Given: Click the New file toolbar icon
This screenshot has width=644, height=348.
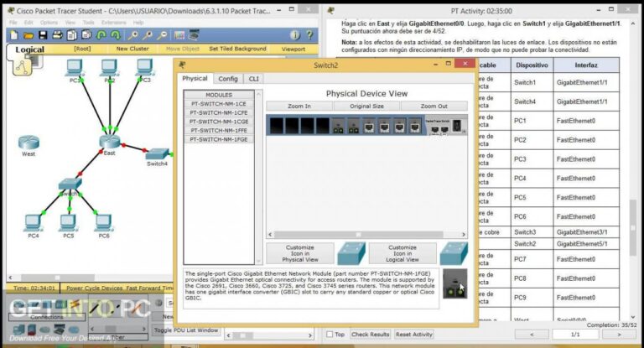Looking at the screenshot, I should pyautogui.click(x=14, y=36).
